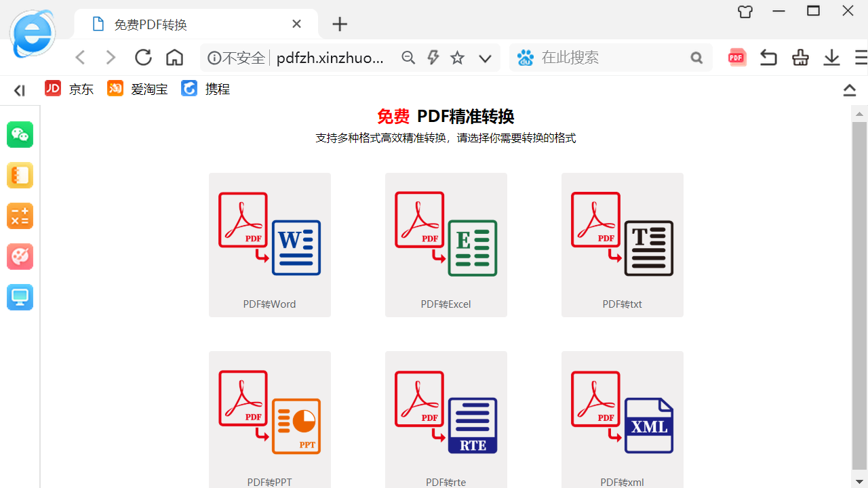The width and height of the screenshot is (868, 488).
Task: Open the theme palette icon in the sidebar
Action: (x=20, y=256)
